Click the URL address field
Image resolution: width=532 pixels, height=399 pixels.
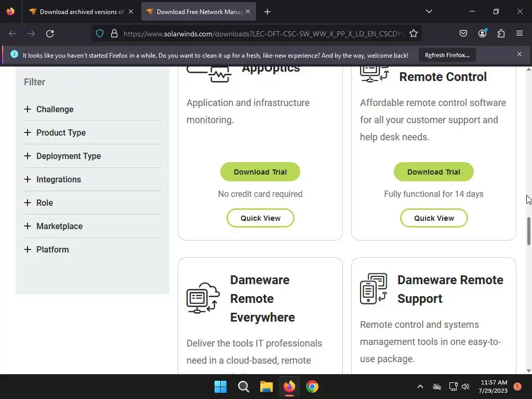[x=264, y=34]
